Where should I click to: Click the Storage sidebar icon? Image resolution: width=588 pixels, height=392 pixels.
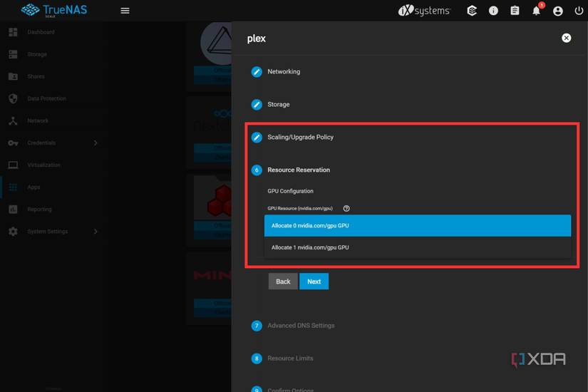click(13, 54)
